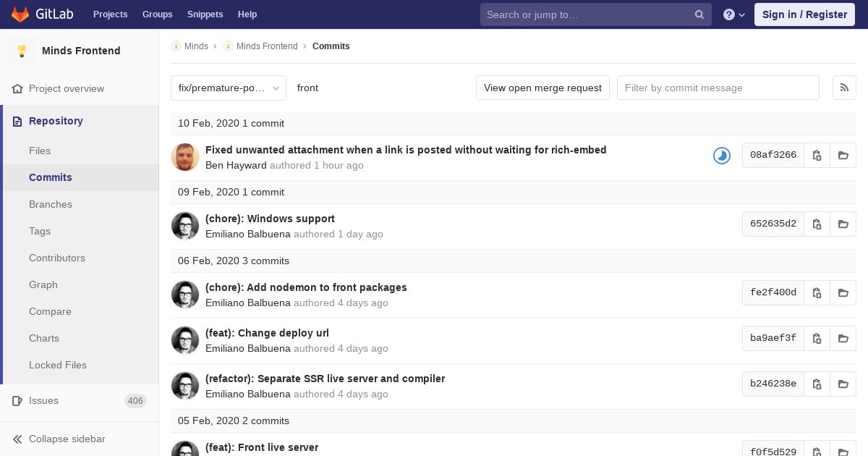Open '(feat): Front live server' commit
The height and width of the screenshot is (456, 868).
pos(262,447)
